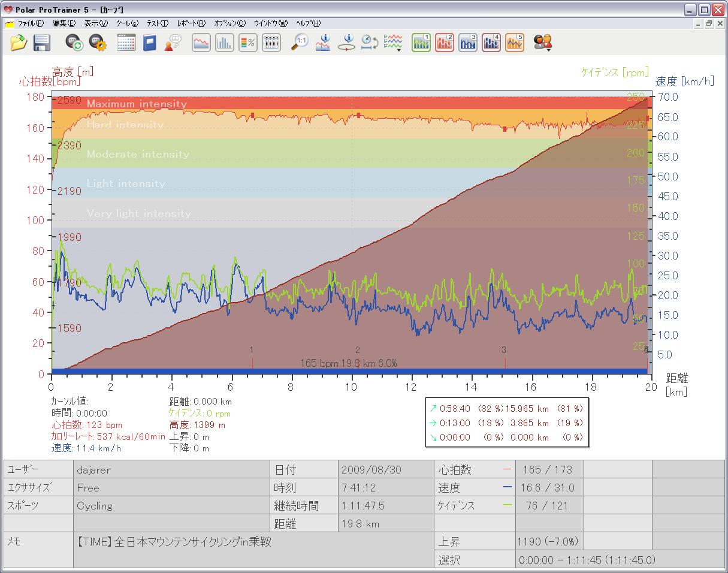Screen dimensions: 728x573
Task: Click the heart rate value 165 / 173
Action: [x=549, y=470]
